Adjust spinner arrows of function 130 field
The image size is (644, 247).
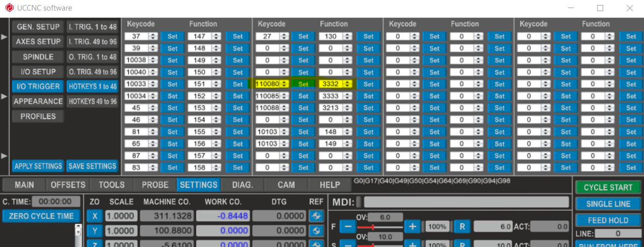pyautogui.click(x=347, y=36)
